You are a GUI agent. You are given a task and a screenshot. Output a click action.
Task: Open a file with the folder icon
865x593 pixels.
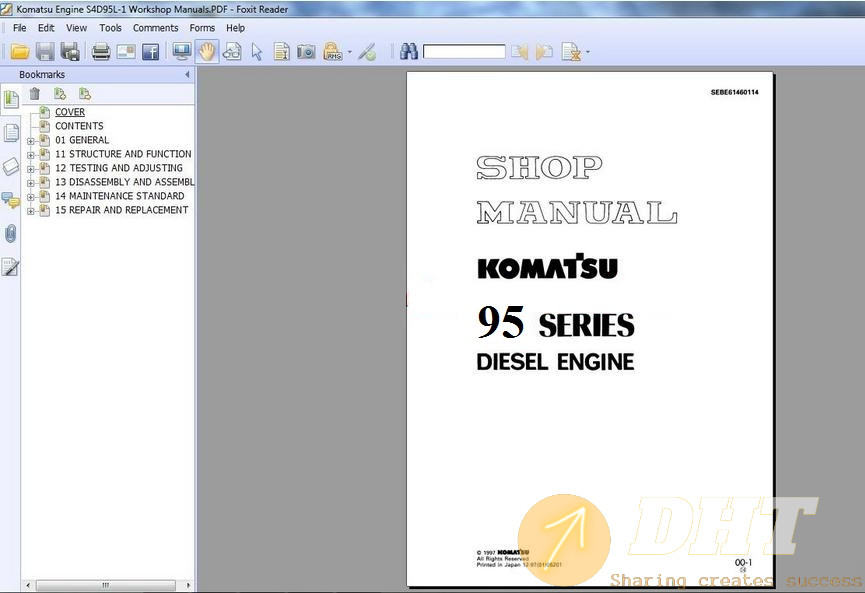[x=20, y=52]
